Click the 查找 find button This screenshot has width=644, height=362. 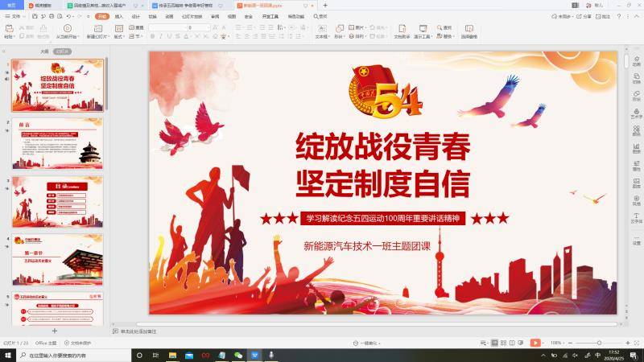tap(446, 27)
